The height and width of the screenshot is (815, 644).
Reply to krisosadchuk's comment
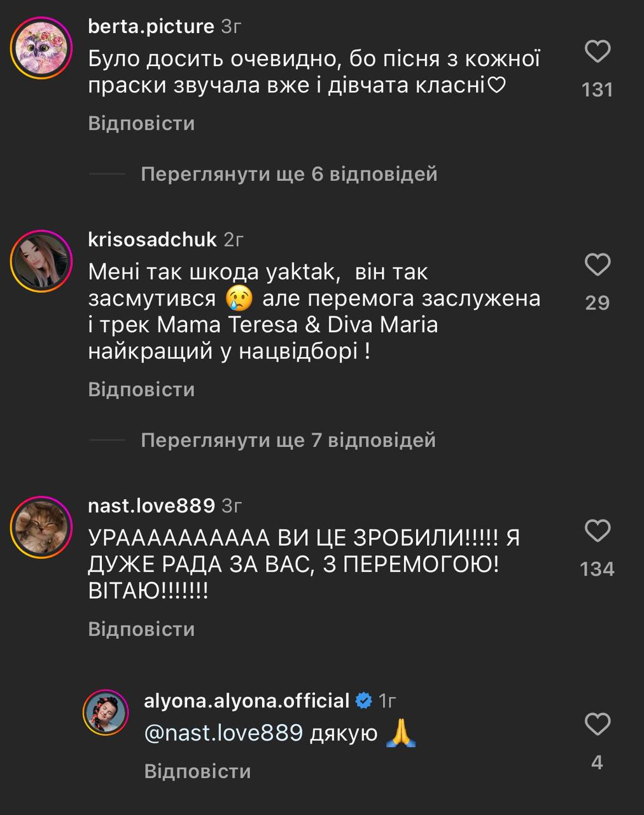(141, 389)
